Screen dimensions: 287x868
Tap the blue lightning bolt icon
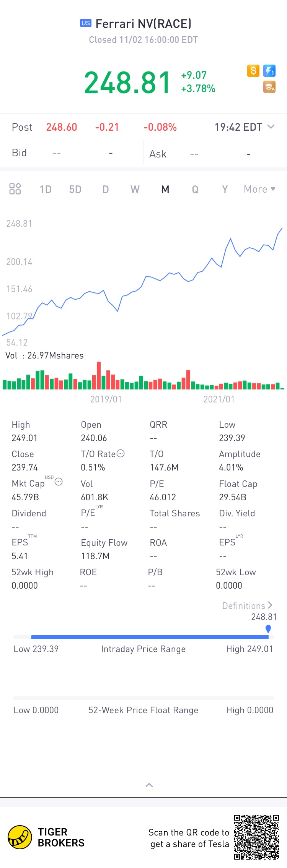[269, 71]
